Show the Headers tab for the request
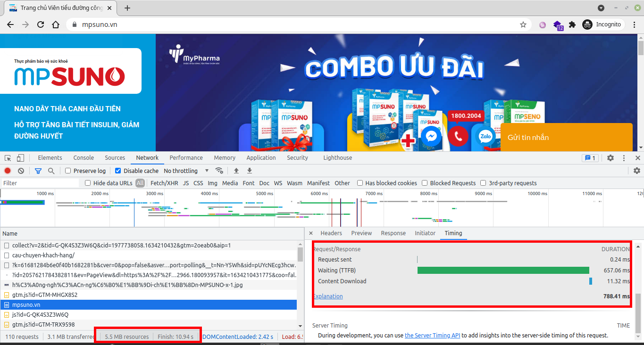 point(331,233)
